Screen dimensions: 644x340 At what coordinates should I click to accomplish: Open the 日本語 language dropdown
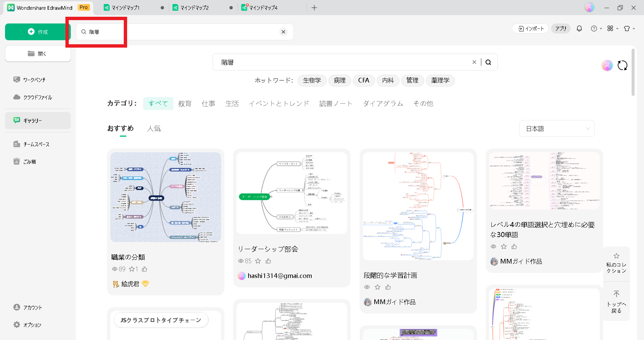point(557,129)
